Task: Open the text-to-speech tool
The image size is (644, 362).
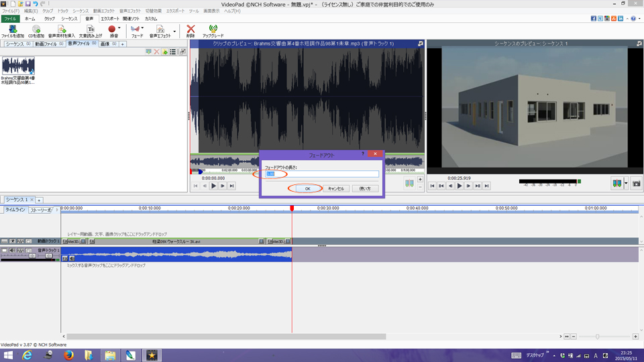Action: pyautogui.click(x=91, y=29)
